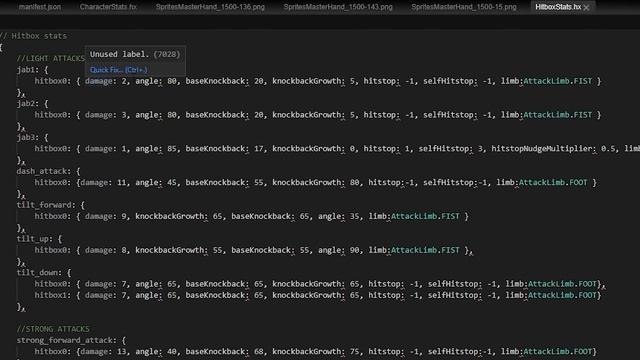Click 'damage' in jab1 hitbox0 line

click(99, 81)
